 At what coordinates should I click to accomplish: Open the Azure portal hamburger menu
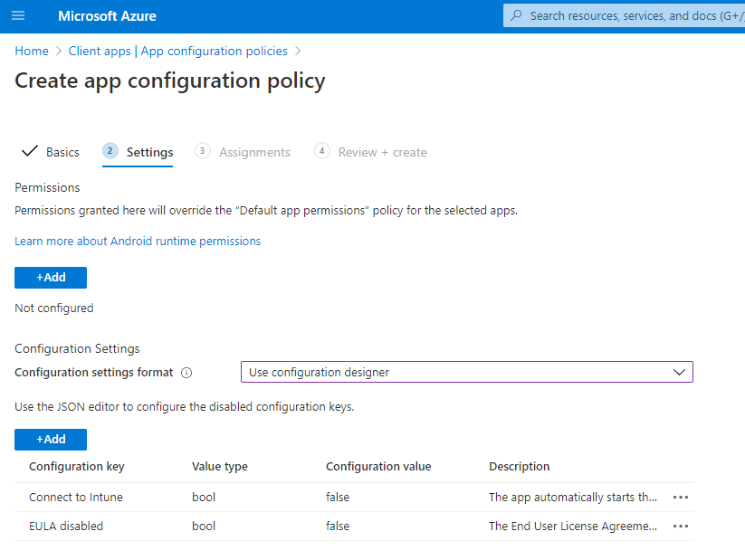pyautogui.click(x=18, y=15)
